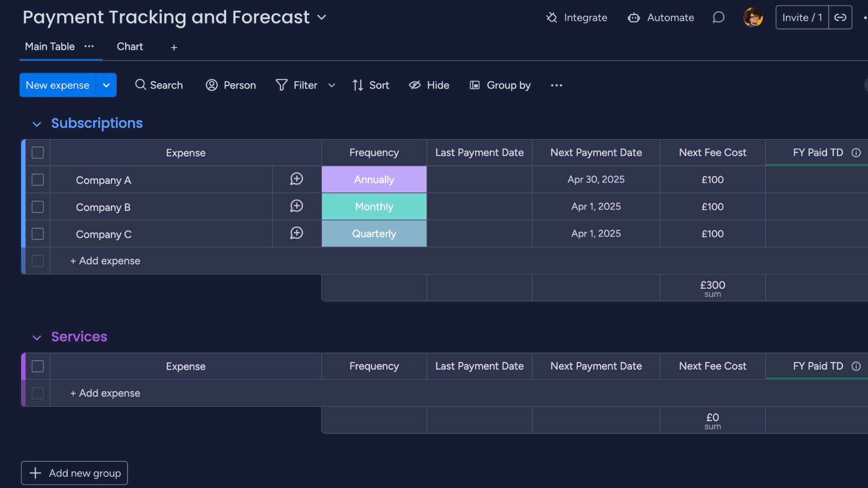Click Company C Next Fee Cost £100
This screenshot has height=488, width=868.
[x=712, y=234]
